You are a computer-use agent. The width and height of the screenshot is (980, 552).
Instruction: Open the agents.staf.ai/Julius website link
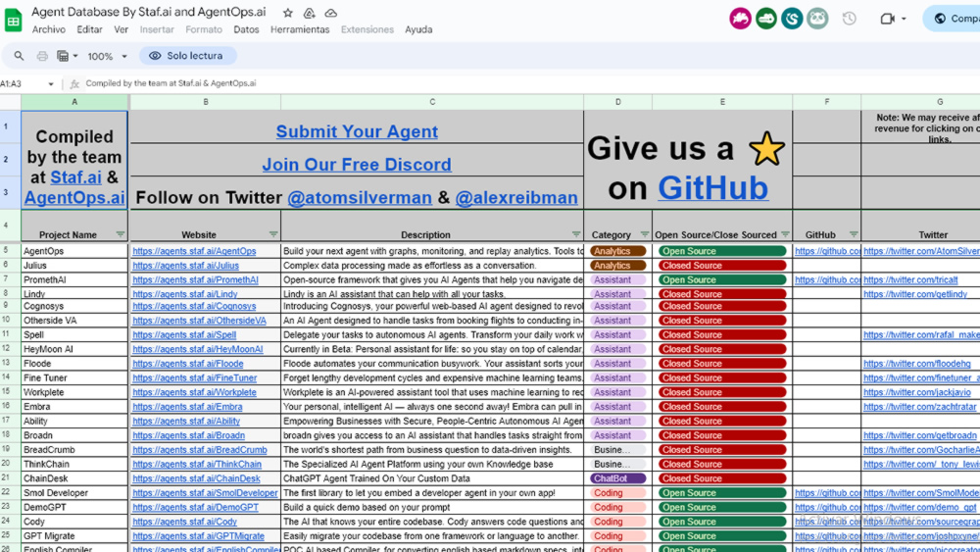tap(185, 266)
